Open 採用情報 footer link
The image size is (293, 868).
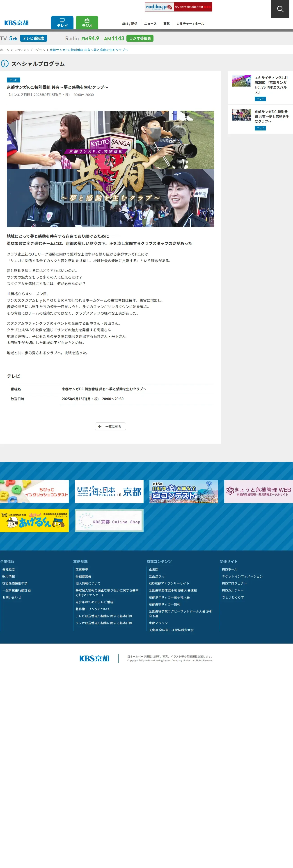coord(8,577)
